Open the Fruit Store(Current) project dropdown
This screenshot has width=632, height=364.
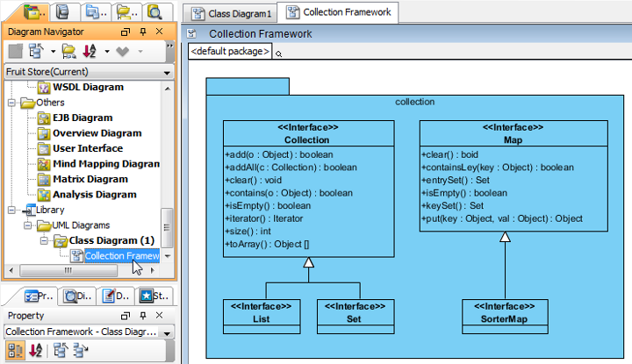click(x=167, y=73)
